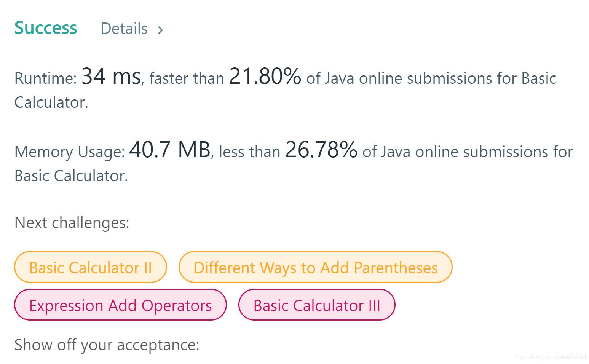The width and height of the screenshot is (589, 364).
Task: Click the less than phrase in memory
Action: (249, 152)
